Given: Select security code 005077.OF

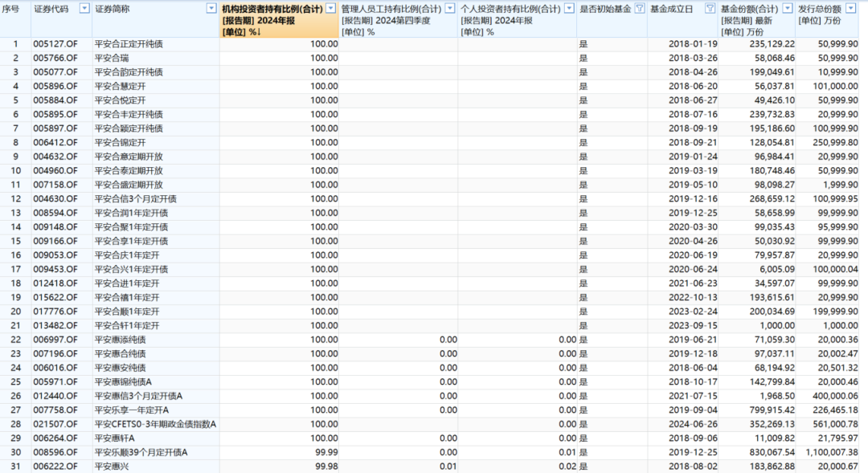Looking at the screenshot, I should coord(55,72).
